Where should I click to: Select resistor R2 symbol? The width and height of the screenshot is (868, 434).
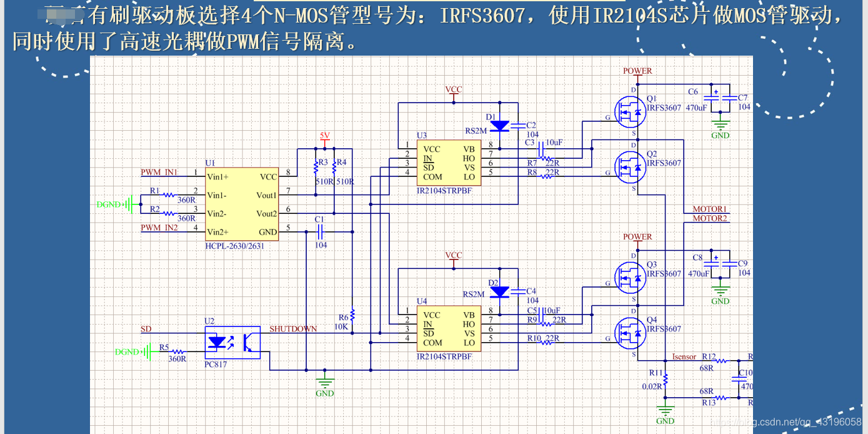pos(169,213)
